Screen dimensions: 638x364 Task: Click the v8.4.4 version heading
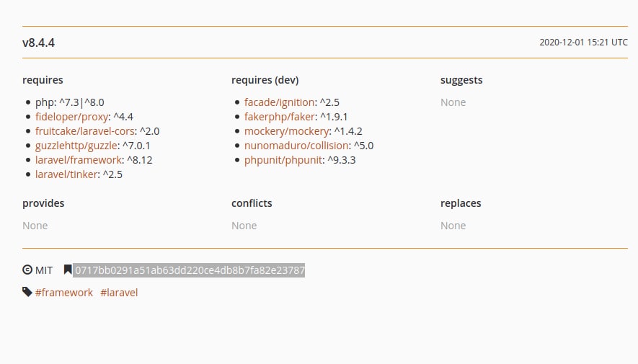tap(39, 43)
